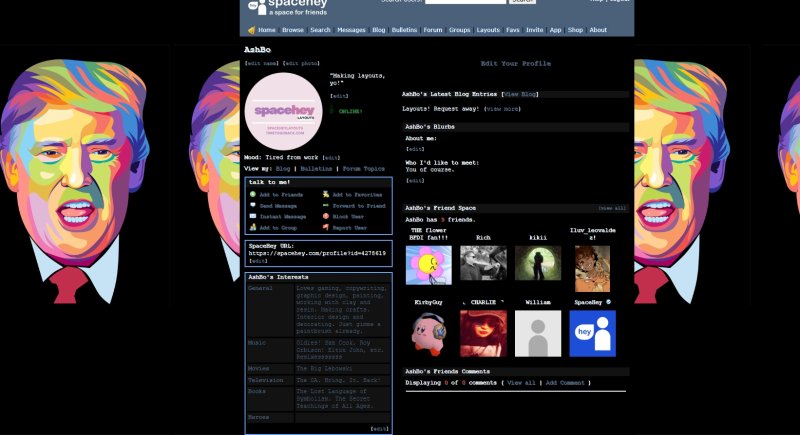The height and width of the screenshot is (435, 800).
Task: Click the Send Message icon
Action: 253,205
